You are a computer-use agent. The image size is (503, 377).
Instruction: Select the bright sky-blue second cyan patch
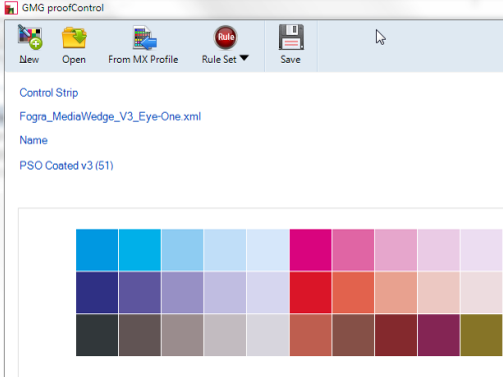coord(140,250)
